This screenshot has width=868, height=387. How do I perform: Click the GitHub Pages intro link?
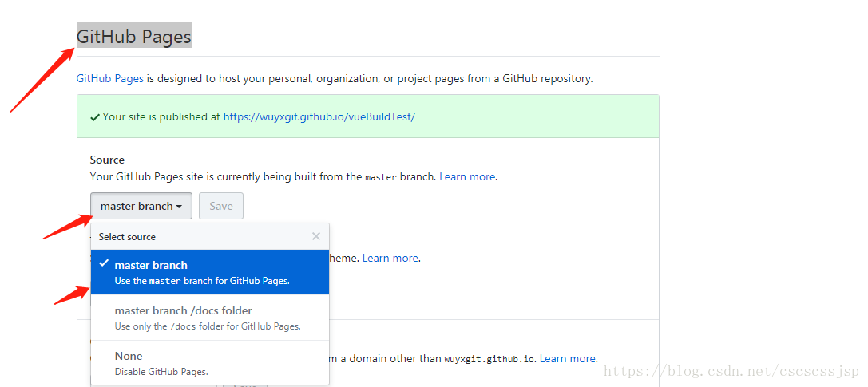(109, 78)
